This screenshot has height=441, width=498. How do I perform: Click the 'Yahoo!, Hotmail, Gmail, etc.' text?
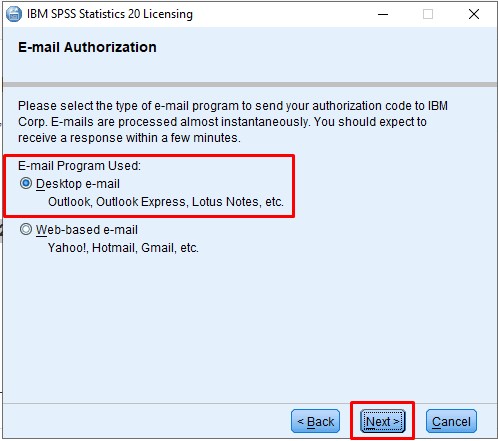123,248
